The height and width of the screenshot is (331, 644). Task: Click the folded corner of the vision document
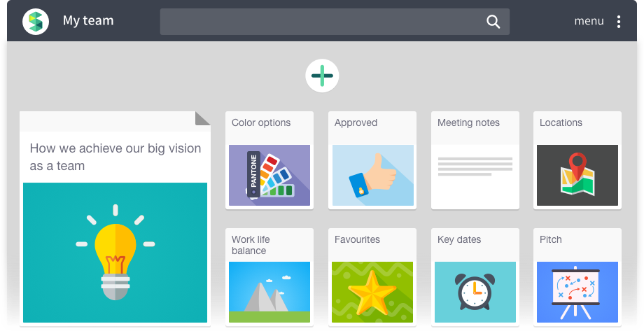pyautogui.click(x=202, y=118)
